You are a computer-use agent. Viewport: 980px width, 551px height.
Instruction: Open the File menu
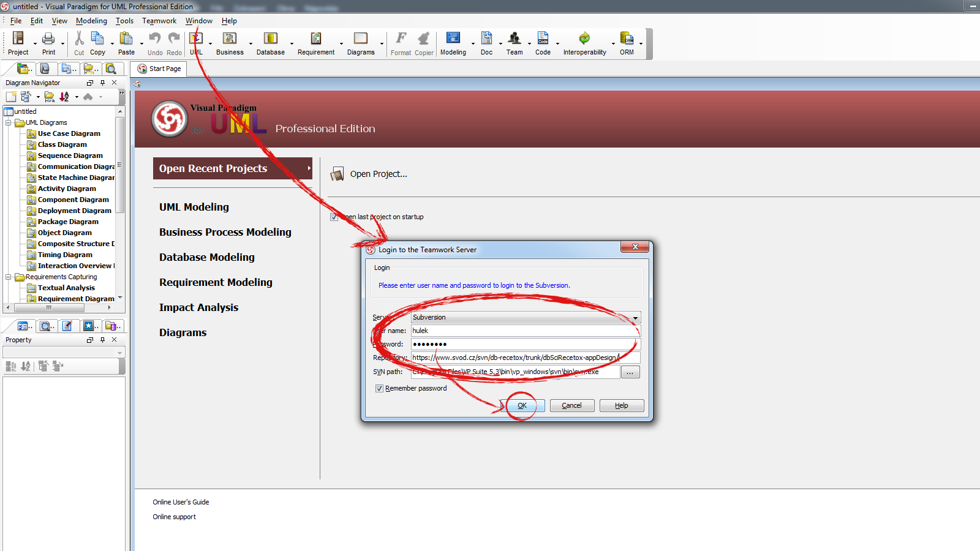16,21
